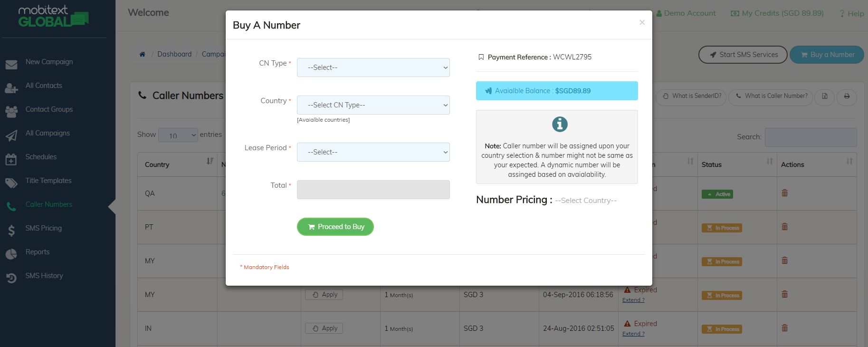Click the Extend link for expired number
Viewport: 868px width, 347px height.
click(x=633, y=300)
